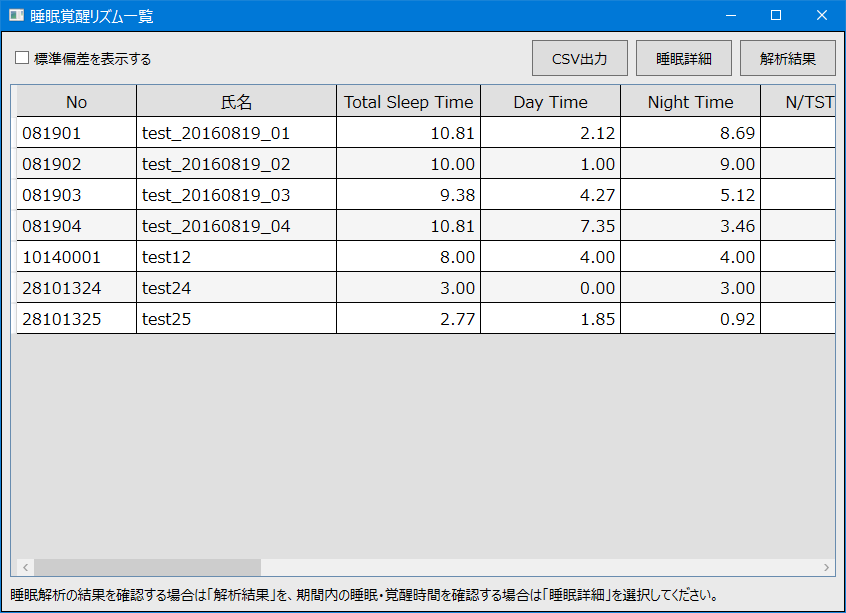This screenshot has height=613, width=846.
Task: Click Night Time value 5.12
Action: point(691,194)
